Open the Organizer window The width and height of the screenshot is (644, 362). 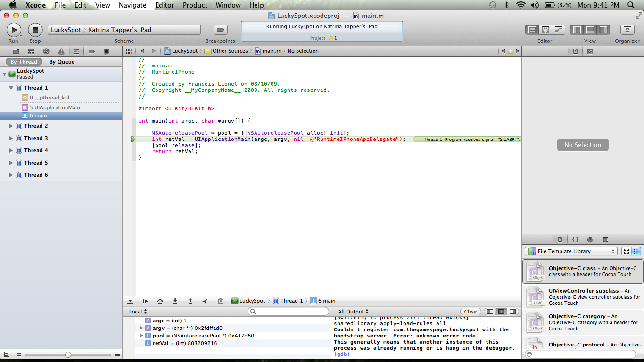click(627, 30)
